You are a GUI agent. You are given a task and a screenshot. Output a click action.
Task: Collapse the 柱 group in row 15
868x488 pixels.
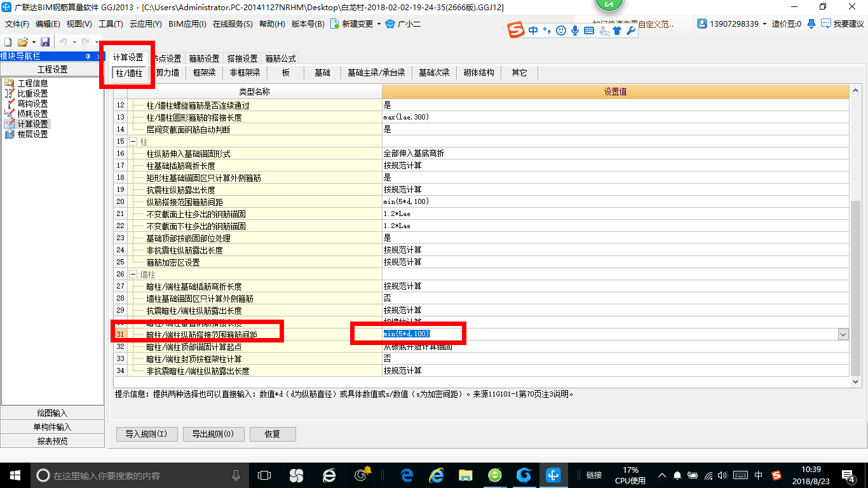pyautogui.click(x=133, y=141)
